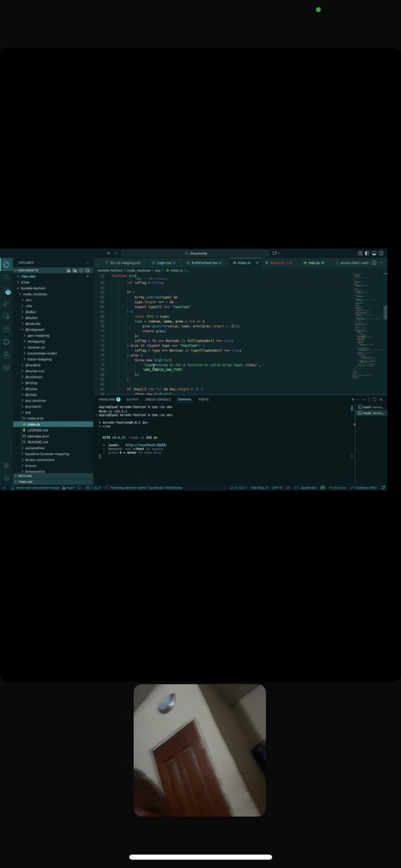This screenshot has height=868, width=401.
Task: Collapse the node_modules folder
Action: point(53,294)
